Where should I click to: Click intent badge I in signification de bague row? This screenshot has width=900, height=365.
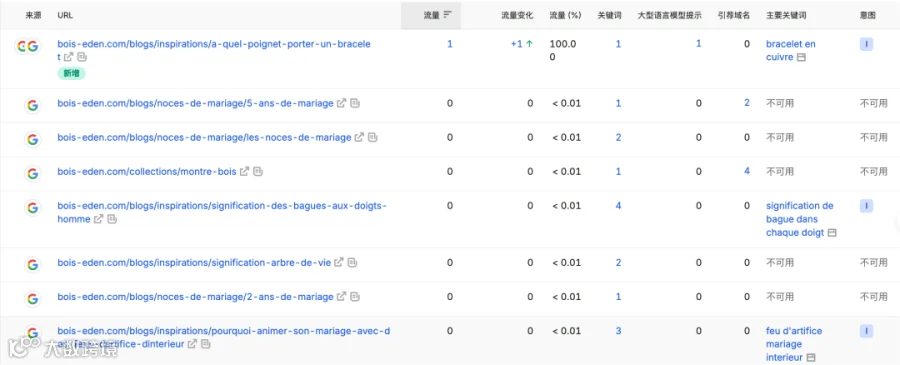pyautogui.click(x=866, y=206)
